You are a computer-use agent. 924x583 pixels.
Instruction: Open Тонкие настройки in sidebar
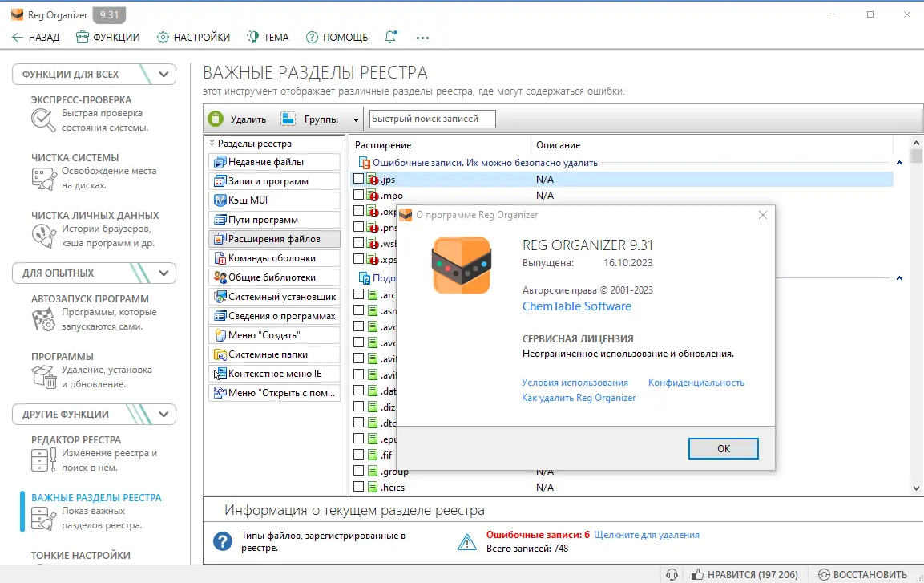pyautogui.click(x=81, y=555)
